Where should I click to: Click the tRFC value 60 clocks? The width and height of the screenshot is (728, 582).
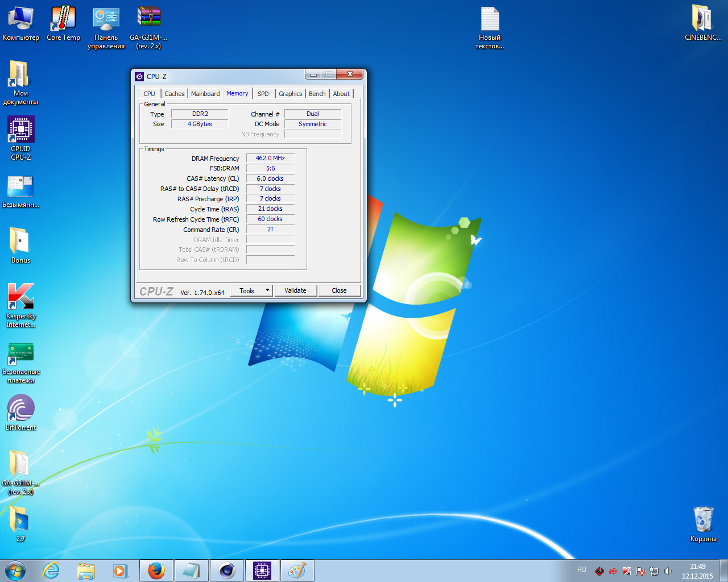coord(270,219)
